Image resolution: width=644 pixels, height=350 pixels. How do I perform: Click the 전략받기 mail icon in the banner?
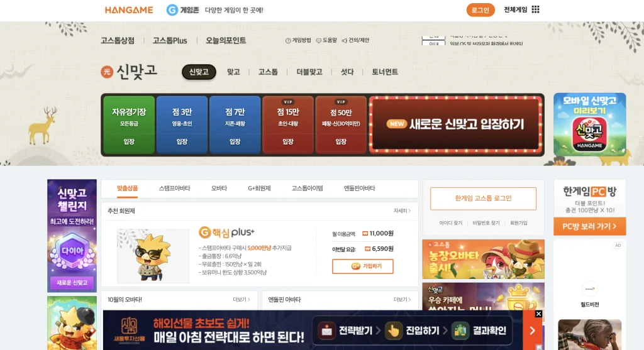[326, 331]
